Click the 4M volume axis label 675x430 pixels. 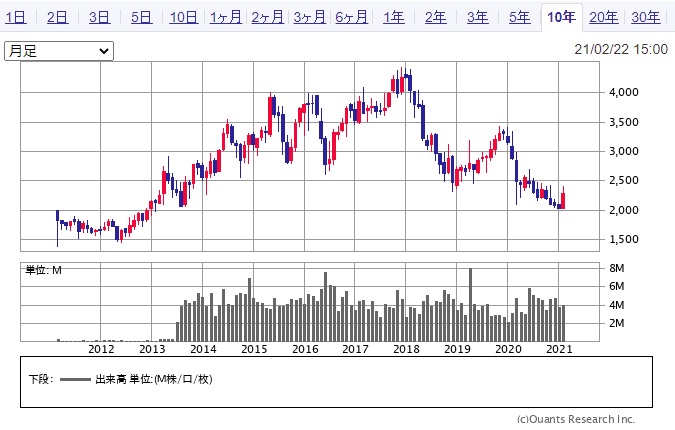click(x=616, y=305)
